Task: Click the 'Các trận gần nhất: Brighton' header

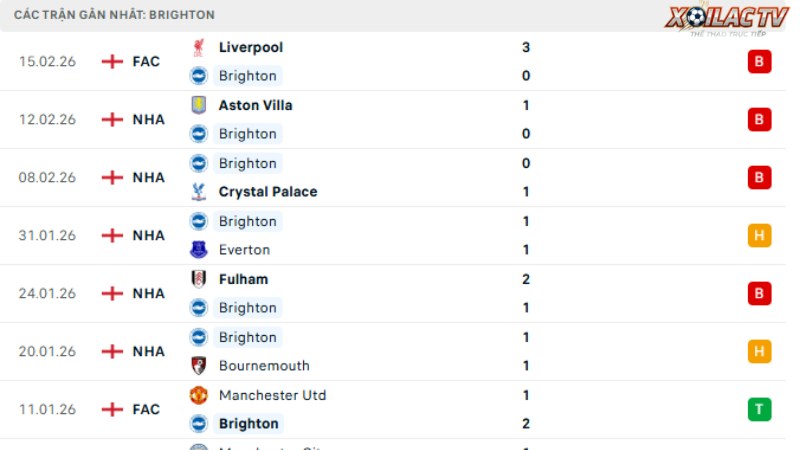Action: [x=114, y=15]
